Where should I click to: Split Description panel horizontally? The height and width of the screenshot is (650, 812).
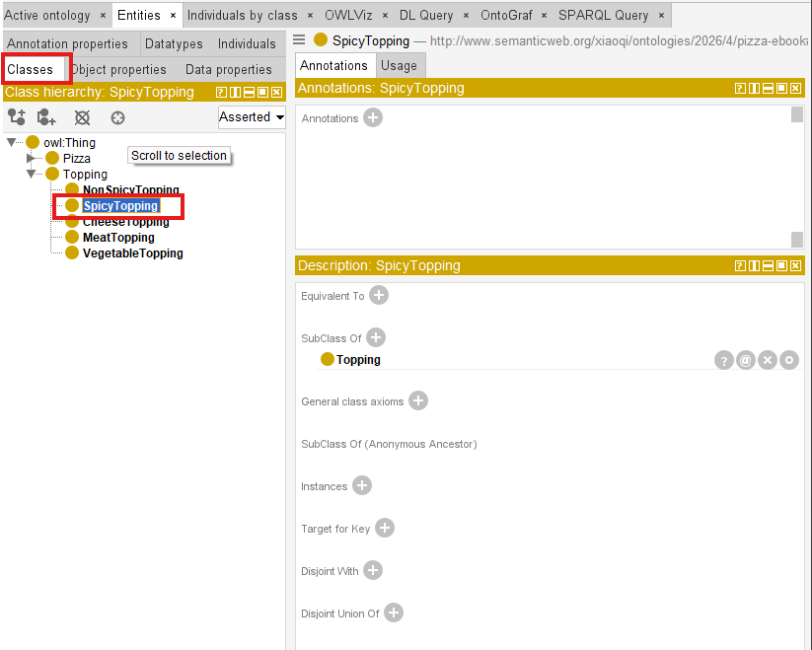pyautogui.click(x=769, y=266)
